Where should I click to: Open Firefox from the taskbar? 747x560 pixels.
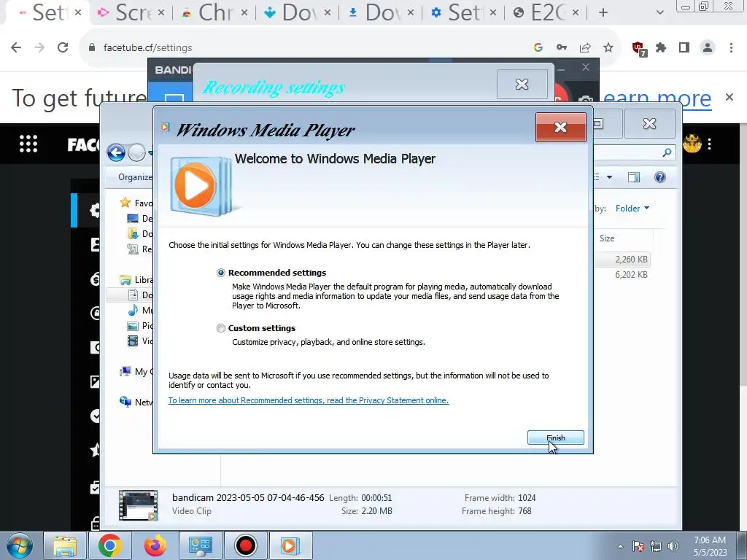(x=155, y=545)
